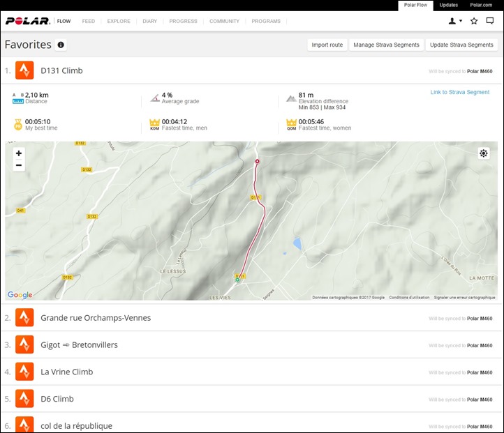Image resolution: width=504 pixels, height=433 pixels.
Task: Expand the Grande rue Orchamps-Vennes segment
Action: click(96, 318)
